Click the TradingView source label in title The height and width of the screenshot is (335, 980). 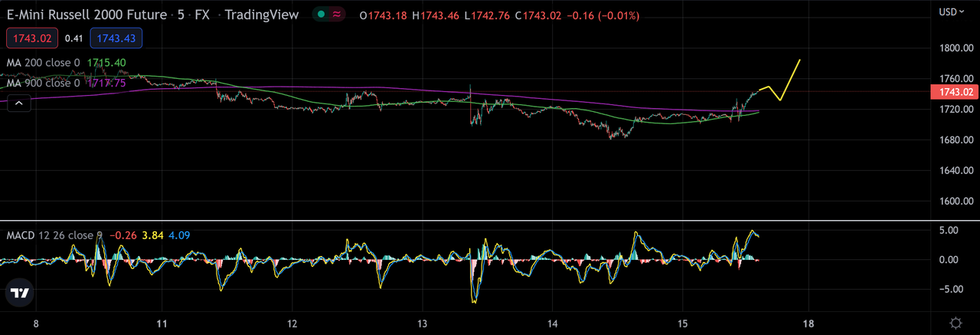point(262,15)
